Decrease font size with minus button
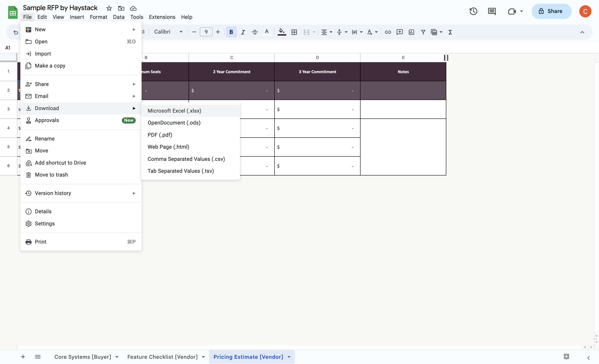The width and height of the screenshot is (599, 364). coord(194,32)
